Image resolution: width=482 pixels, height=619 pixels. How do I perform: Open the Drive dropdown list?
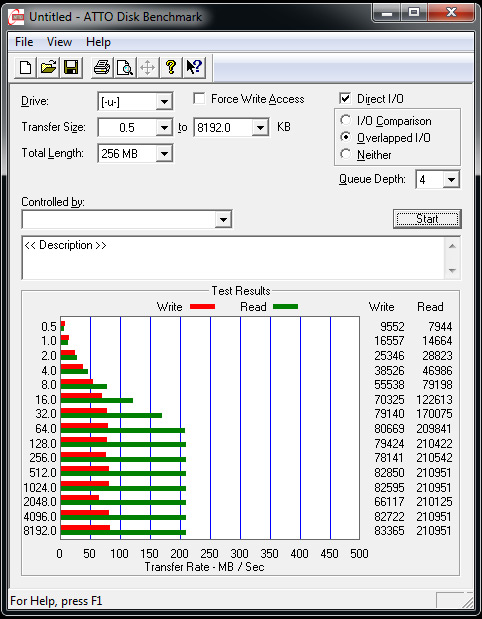[x=163, y=102]
